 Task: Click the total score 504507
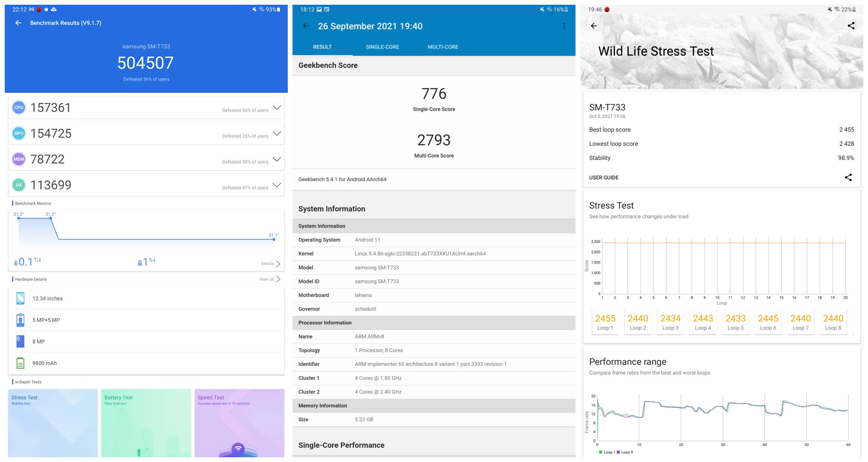[146, 63]
